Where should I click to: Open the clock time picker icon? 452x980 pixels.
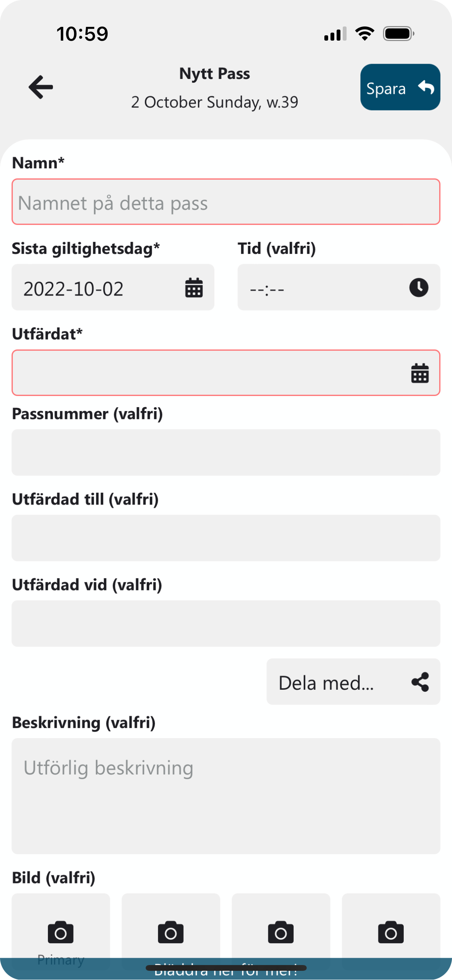[419, 288]
